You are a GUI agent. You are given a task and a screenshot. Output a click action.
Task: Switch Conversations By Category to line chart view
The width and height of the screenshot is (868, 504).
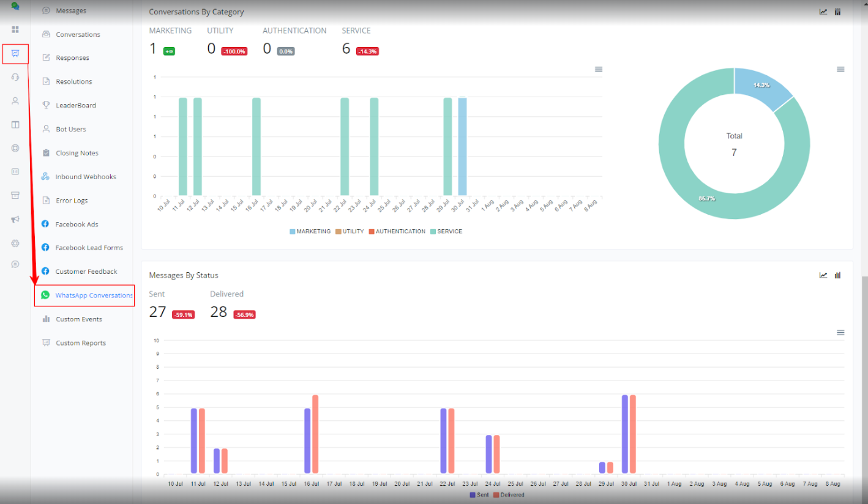(823, 12)
